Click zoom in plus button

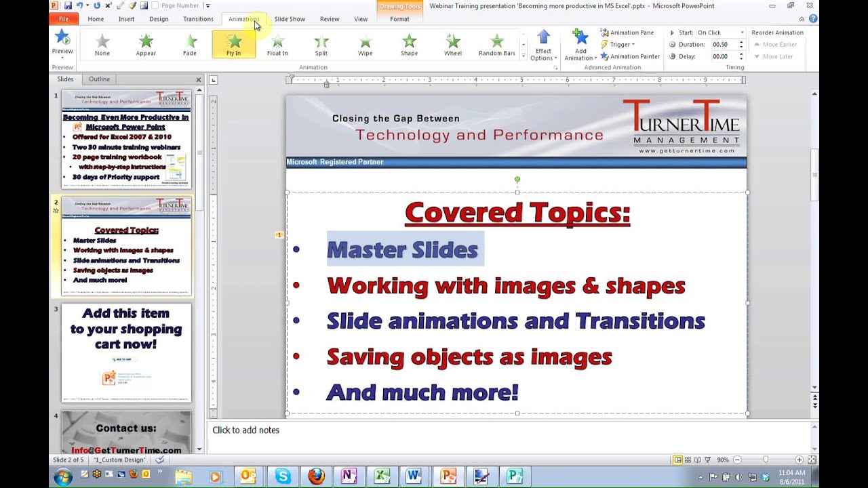point(800,460)
